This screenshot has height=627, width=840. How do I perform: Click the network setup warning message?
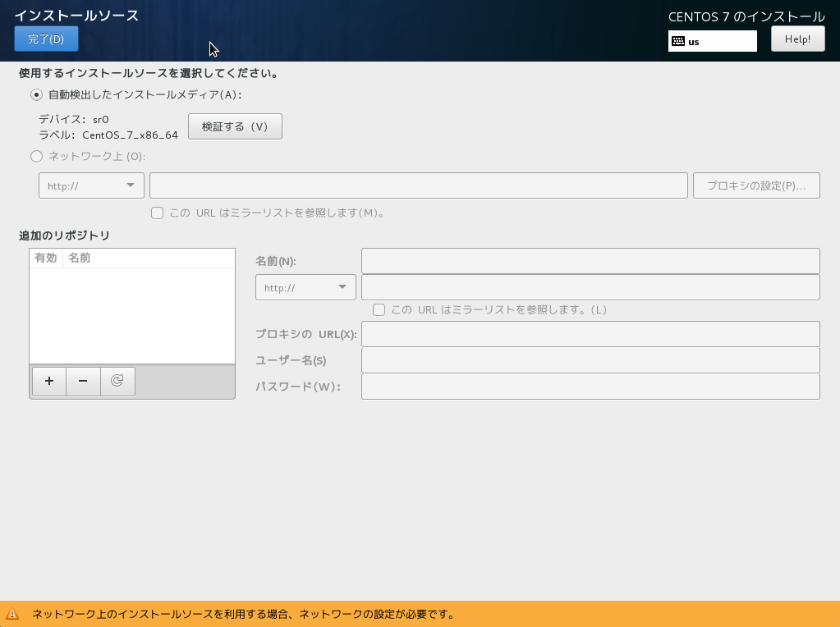click(x=243, y=614)
